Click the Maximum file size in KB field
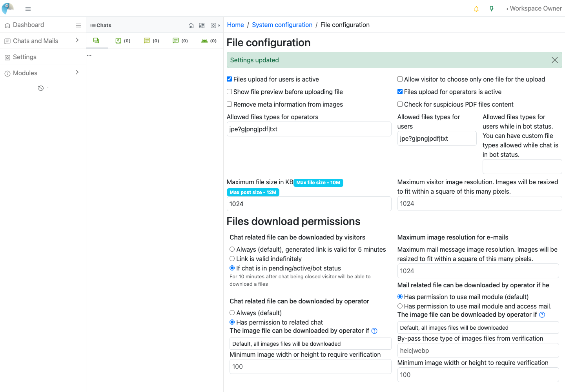This screenshot has height=392, width=565. [309, 204]
